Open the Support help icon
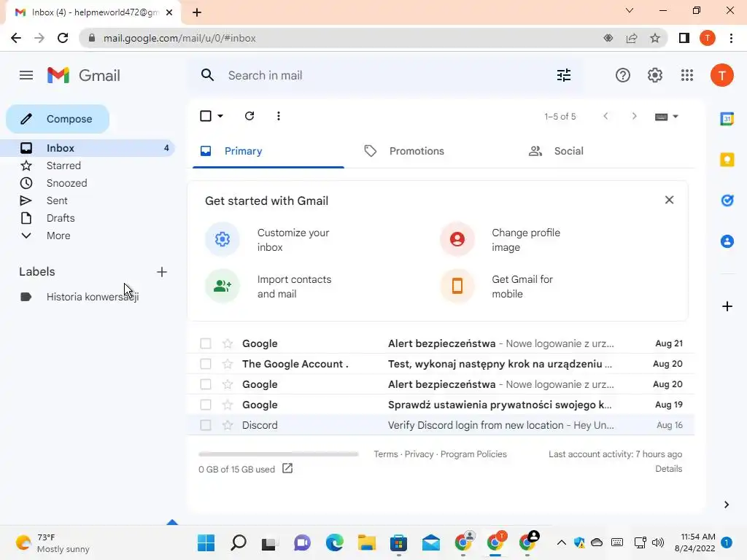 pos(623,75)
